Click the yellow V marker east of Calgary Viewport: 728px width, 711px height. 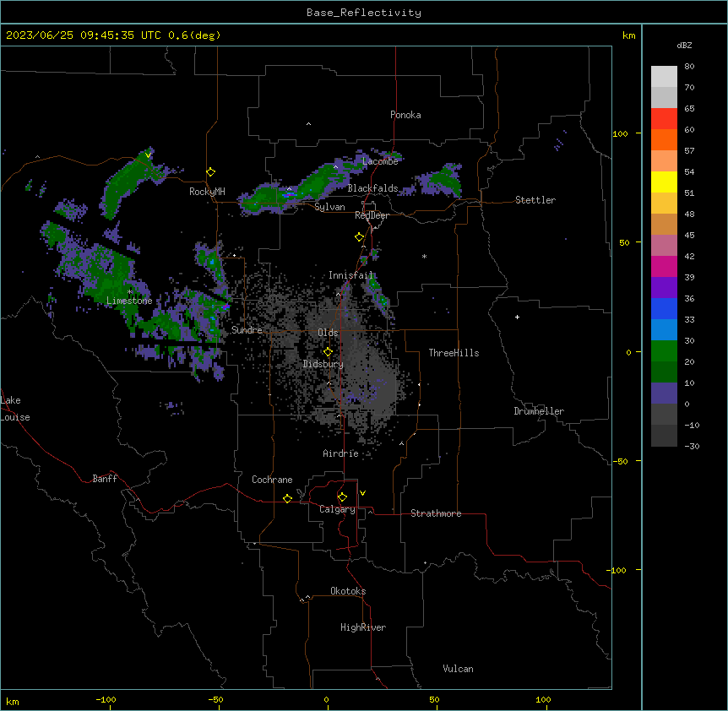click(x=362, y=493)
